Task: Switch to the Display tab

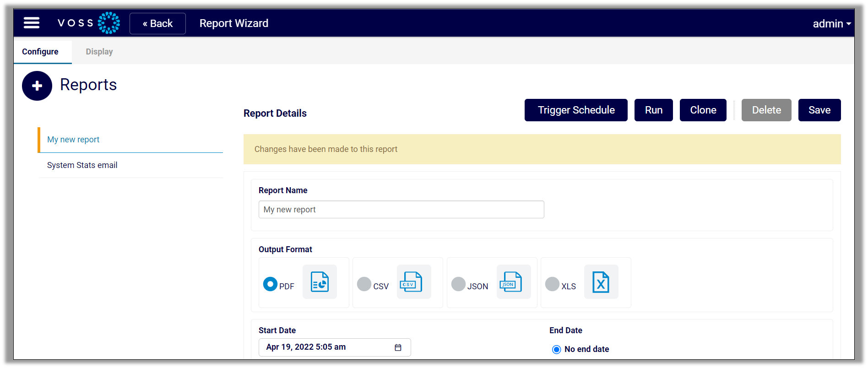Action: pos(99,52)
